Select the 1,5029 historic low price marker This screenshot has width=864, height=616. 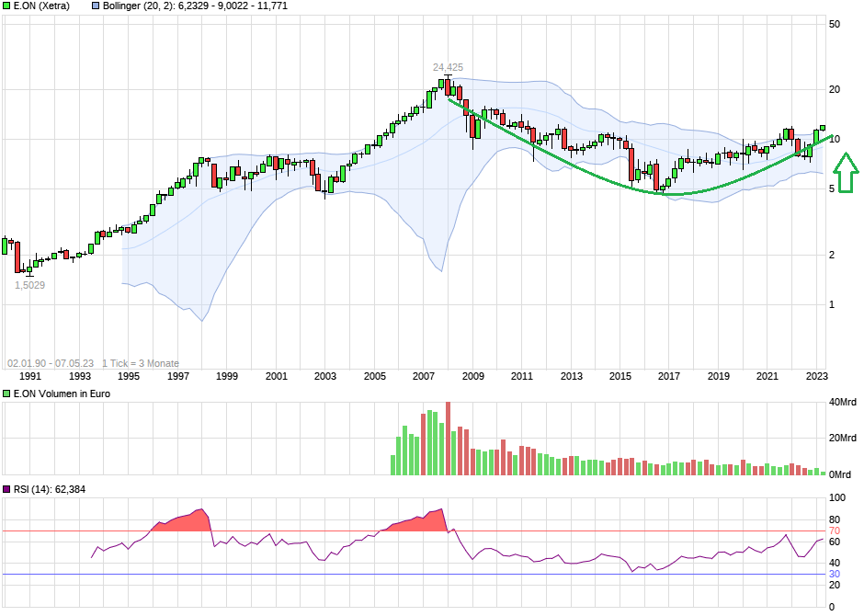point(28,285)
